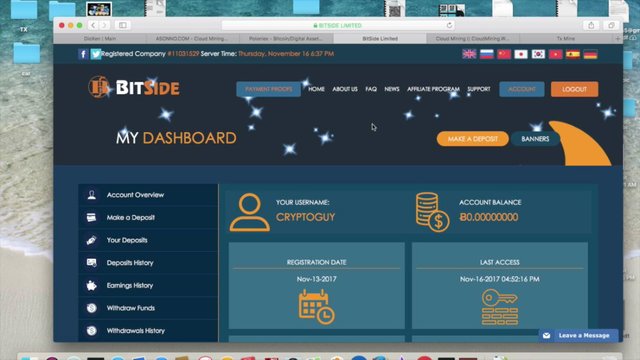Click the Earnings History piggy bank icon
Image resolution: width=640 pixels, height=360 pixels.
click(x=91, y=285)
